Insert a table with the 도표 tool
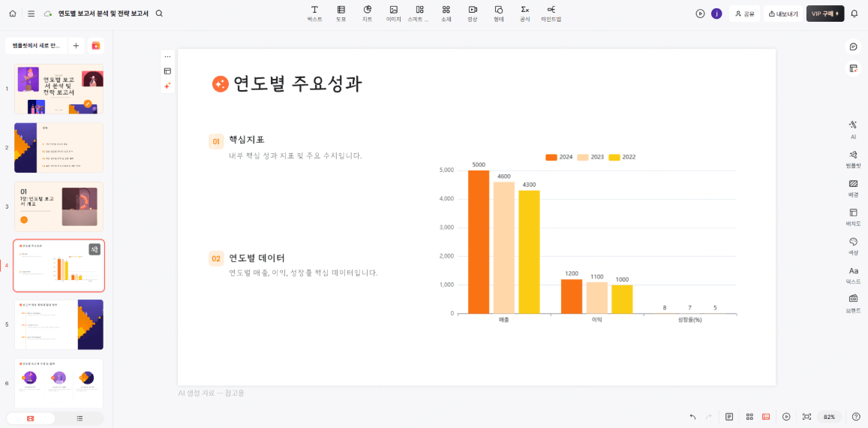 pos(341,14)
